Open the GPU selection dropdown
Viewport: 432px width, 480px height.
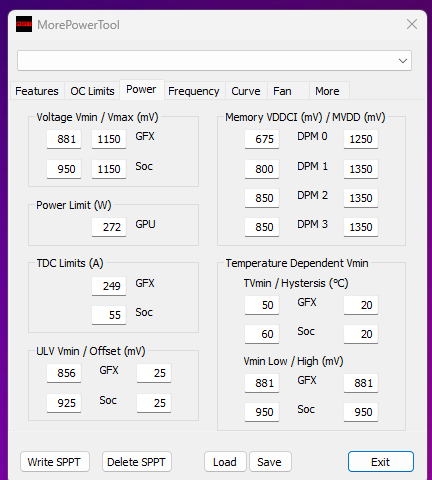tap(214, 61)
